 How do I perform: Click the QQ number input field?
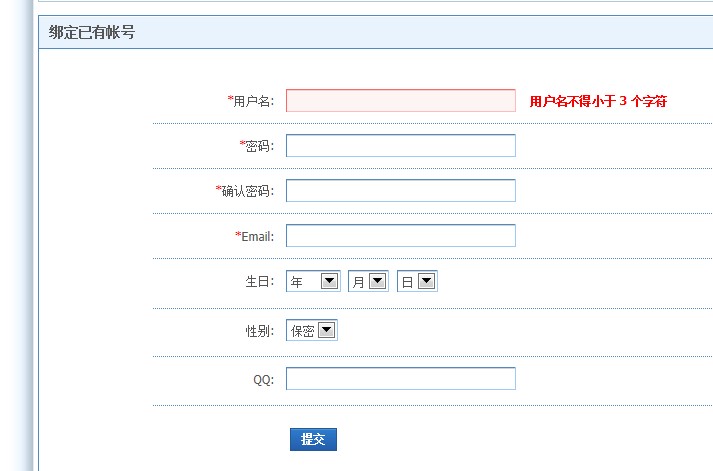[x=400, y=379]
